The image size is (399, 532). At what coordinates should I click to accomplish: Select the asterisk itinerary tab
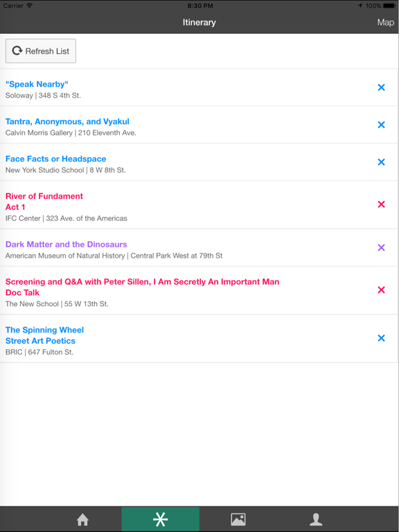pyautogui.click(x=160, y=519)
